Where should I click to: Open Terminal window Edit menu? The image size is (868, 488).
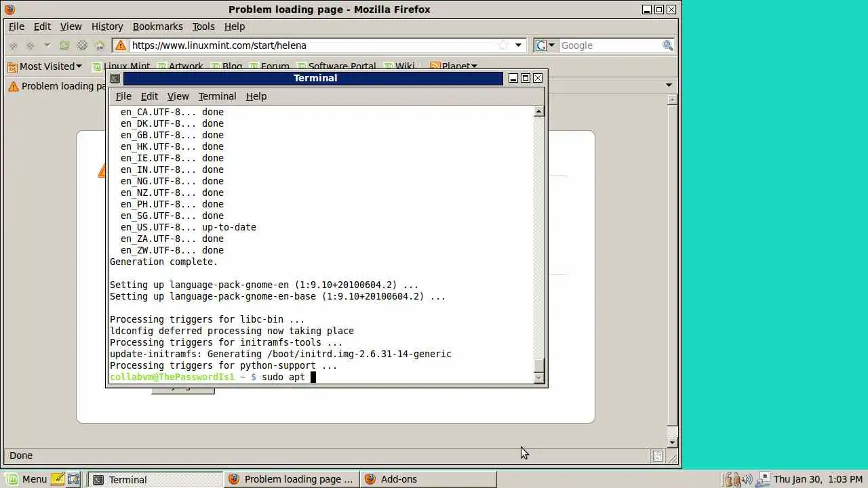149,96
